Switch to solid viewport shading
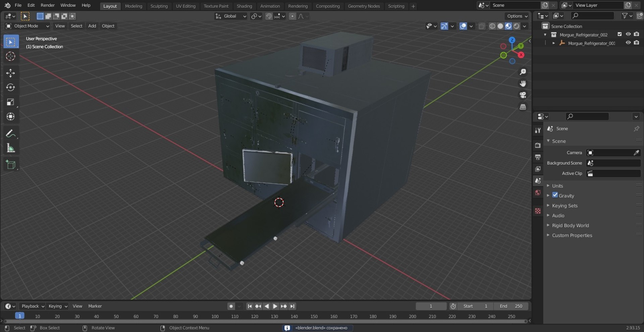This screenshot has height=332, width=644. 500,26
